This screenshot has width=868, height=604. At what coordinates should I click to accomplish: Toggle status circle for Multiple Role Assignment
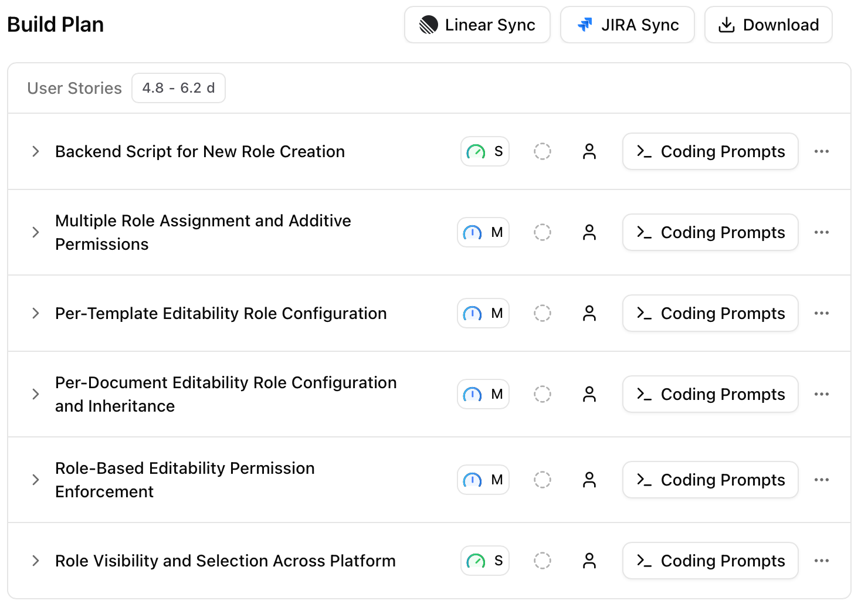[542, 232]
